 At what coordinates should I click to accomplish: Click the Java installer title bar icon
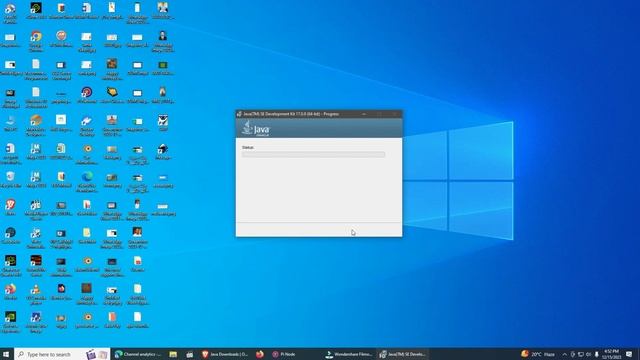[x=240, y=114]
